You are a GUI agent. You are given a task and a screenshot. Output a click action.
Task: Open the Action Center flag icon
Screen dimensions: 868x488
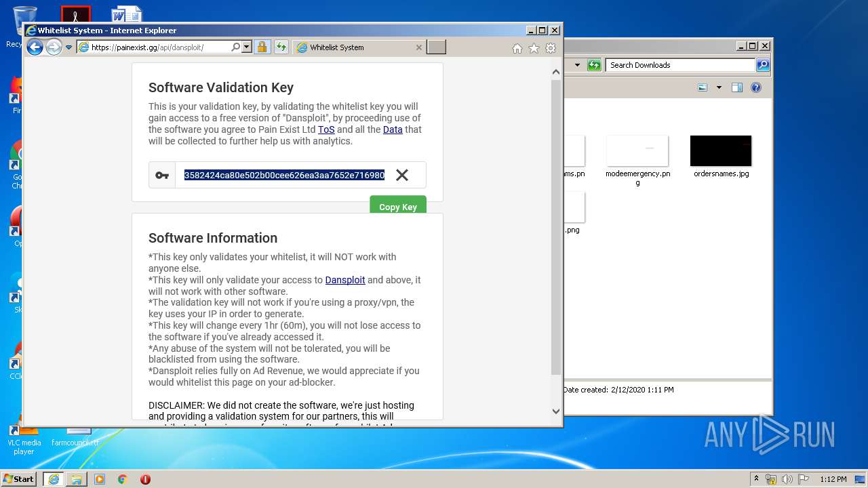click(x=804, y=479)
